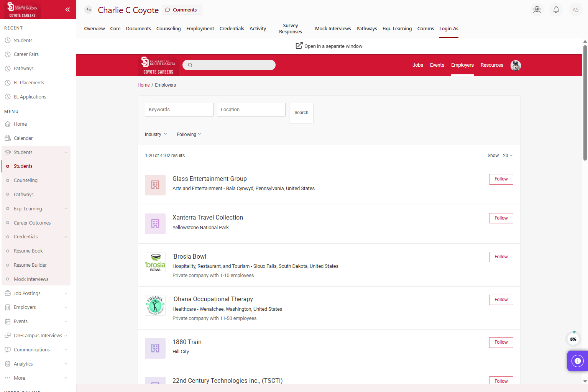Click the 'Brosia Bowl company logo

coord(155,262)
